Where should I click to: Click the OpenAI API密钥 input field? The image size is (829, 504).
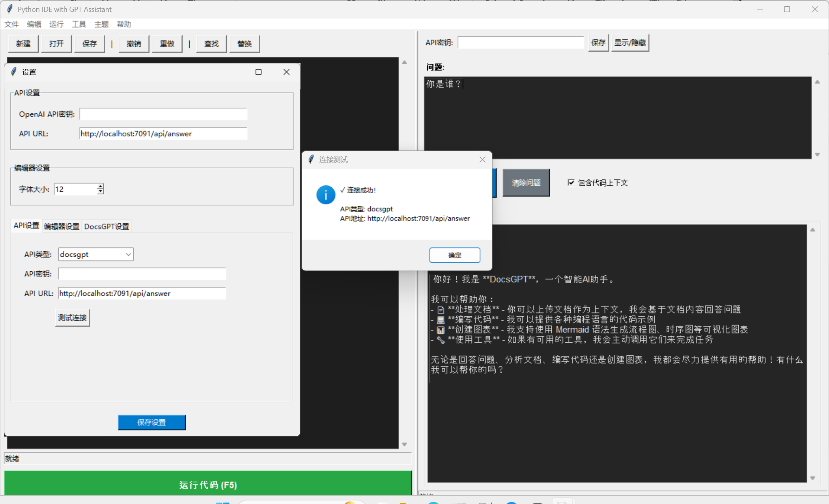(x=163, y=114)
